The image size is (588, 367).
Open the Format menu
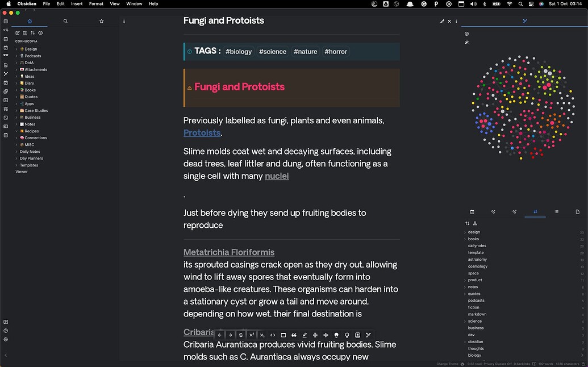pos(96,4)
